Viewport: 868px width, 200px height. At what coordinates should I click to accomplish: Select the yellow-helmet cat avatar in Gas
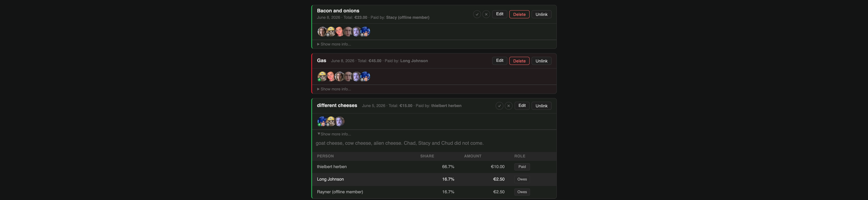[x=322, y=76]
